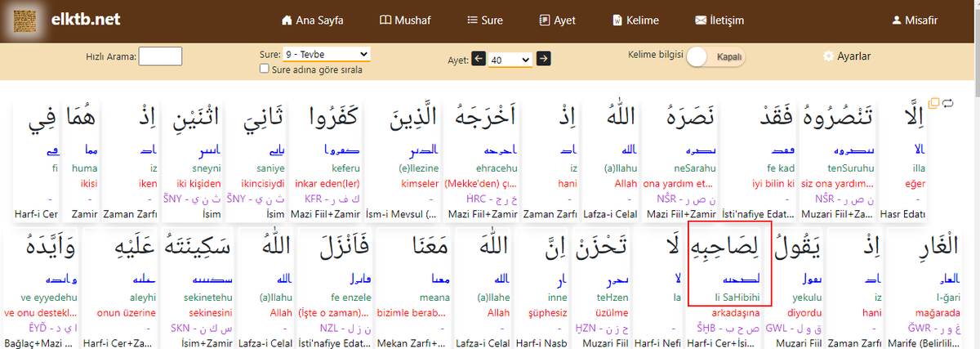Click the Misafir user account link

pyautogui.click(x=915, y=20)
